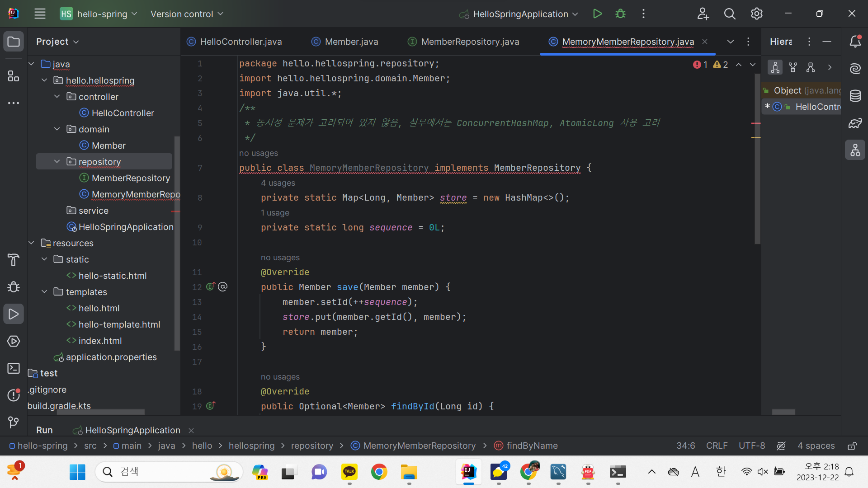This screenshot has height=488, width=868.
Task: Click Search Everywhere magnifier icon
Action: [730, 14]
